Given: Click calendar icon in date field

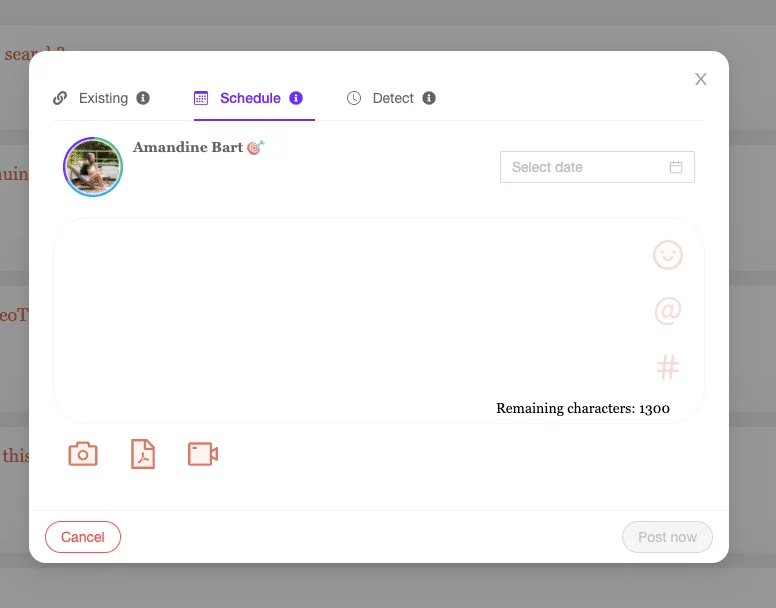Looking at the screenshot, I should (676, 167).
